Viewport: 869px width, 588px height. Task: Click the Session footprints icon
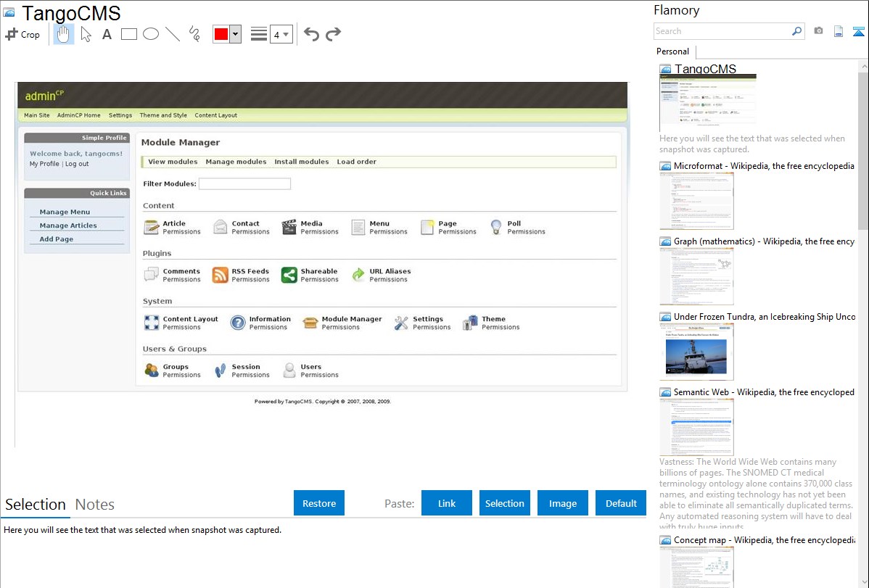click(x=220, y=370)
